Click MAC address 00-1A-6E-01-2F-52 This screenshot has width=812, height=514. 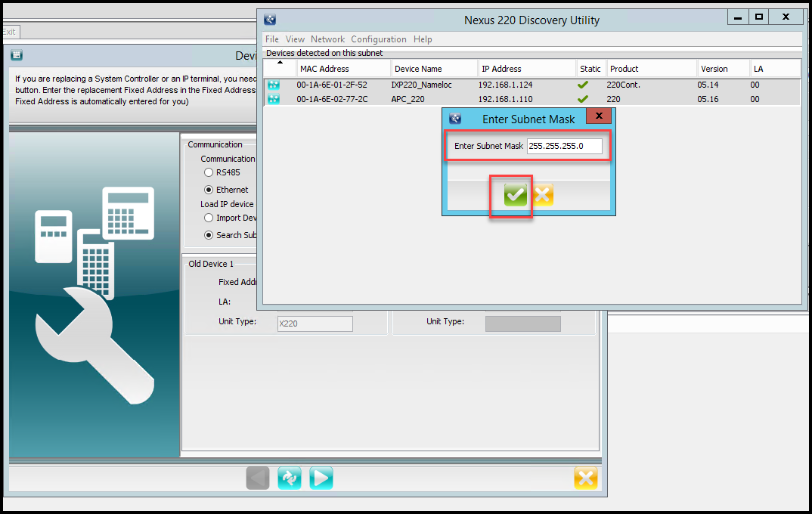(332, 85)
